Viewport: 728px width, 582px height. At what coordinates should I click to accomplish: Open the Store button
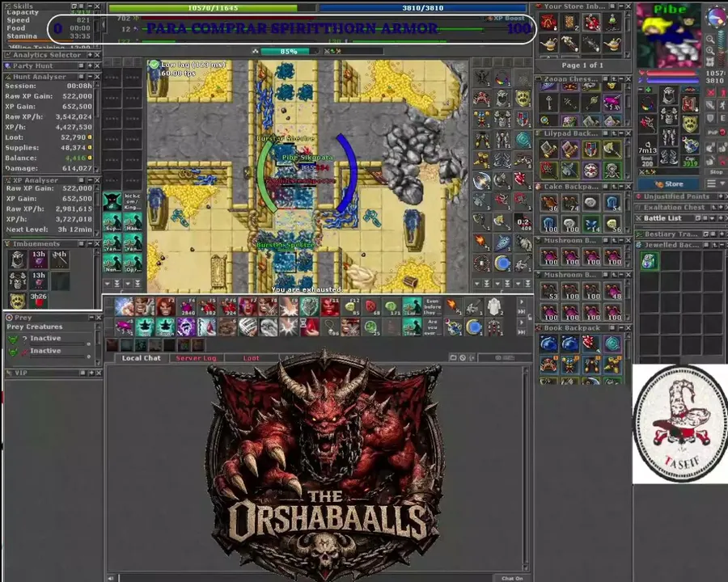click(x=669, y=183)
